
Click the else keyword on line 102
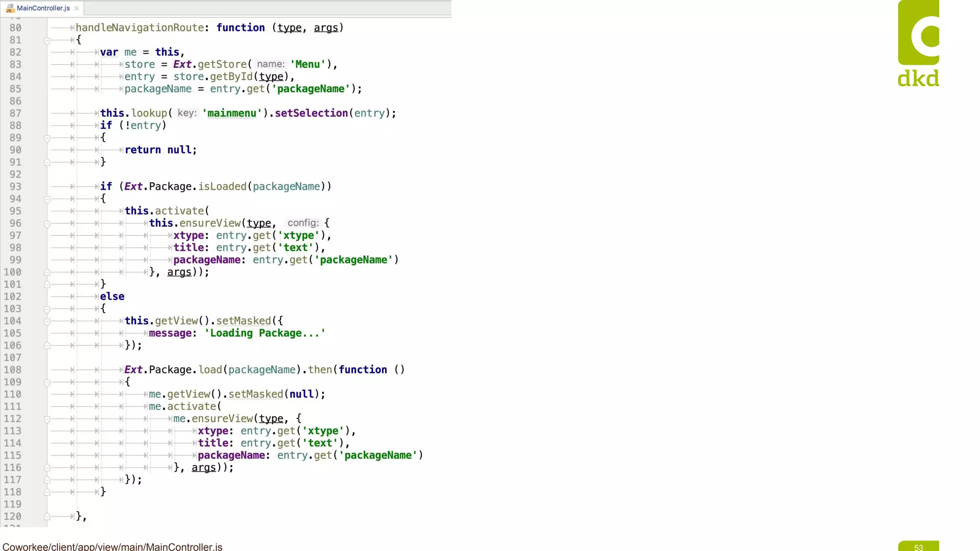click(112, 297)
